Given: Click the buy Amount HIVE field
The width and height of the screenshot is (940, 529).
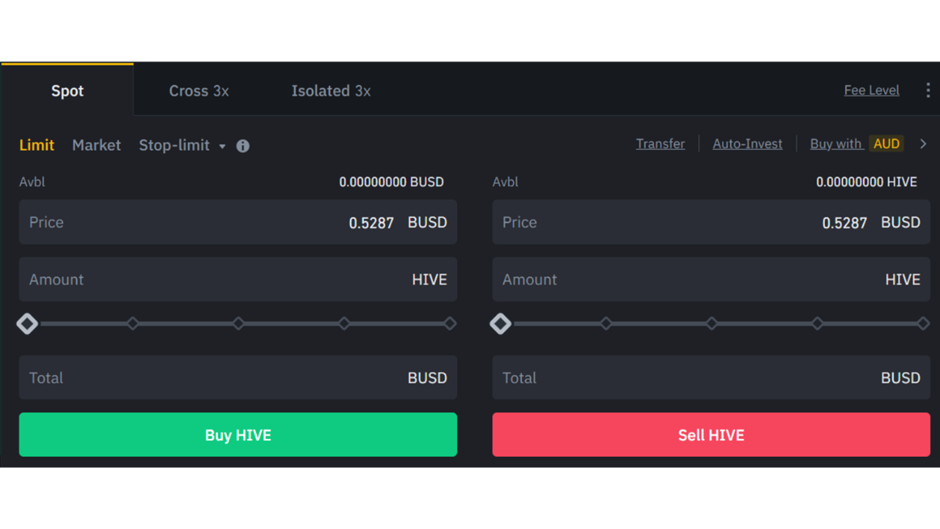Looking at the screenshot, I should [238, 279].
